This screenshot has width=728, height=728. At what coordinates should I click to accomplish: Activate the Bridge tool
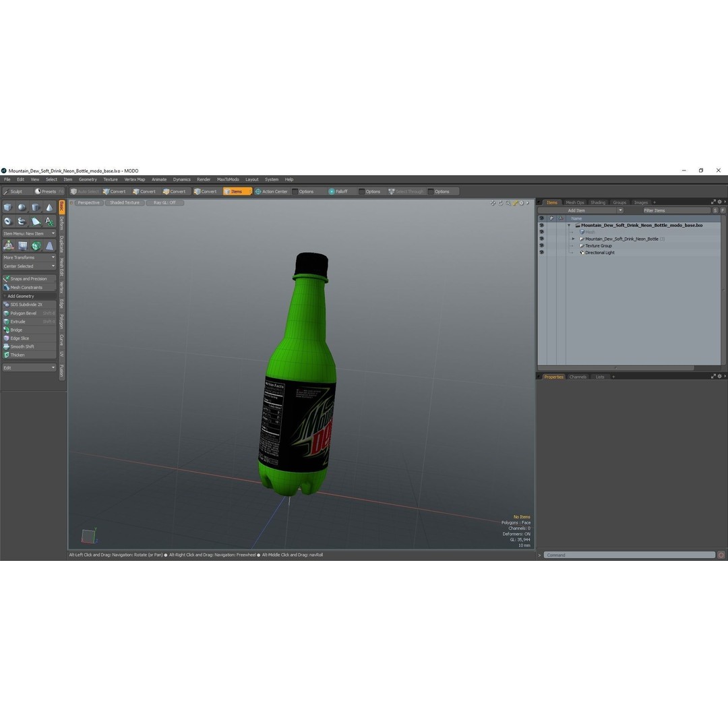point(29,330)
